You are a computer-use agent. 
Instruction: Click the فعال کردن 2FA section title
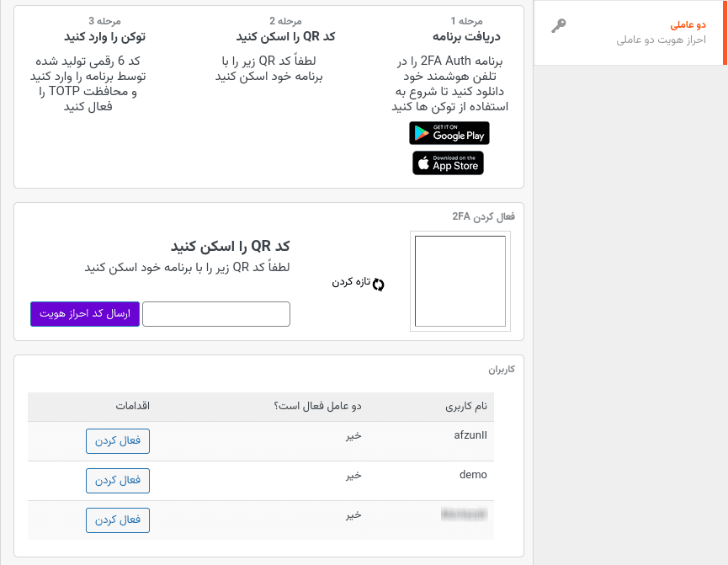(483, 216)
